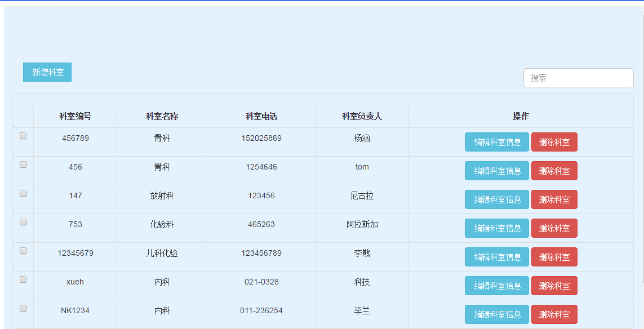Edit department info for xueh
This screenshot has width=644, height=329.
click(x=497, y=286)
